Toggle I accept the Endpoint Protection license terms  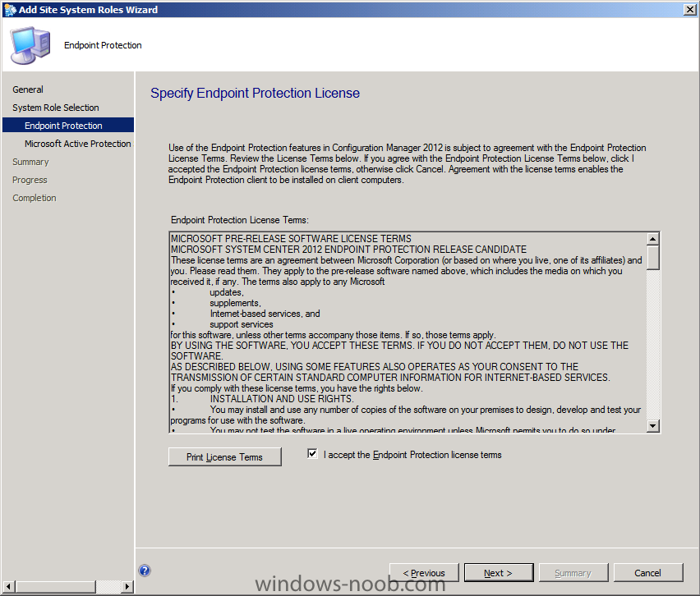(x=312, y=454)
